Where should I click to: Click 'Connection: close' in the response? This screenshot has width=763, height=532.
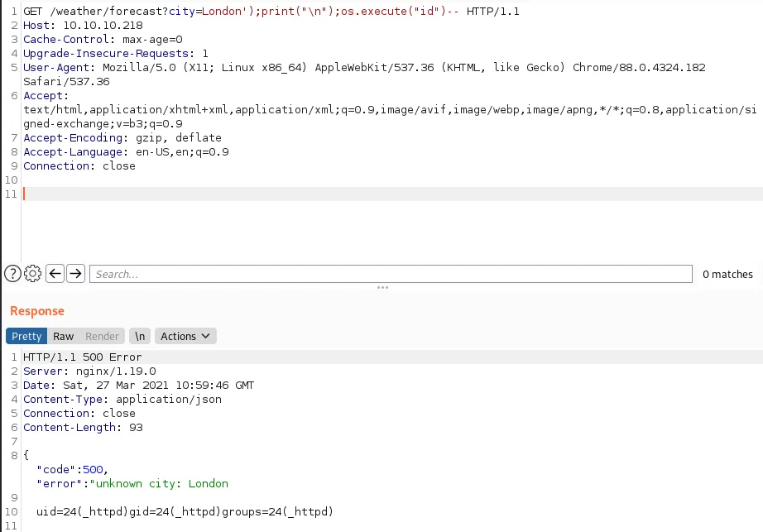point(79,414)
